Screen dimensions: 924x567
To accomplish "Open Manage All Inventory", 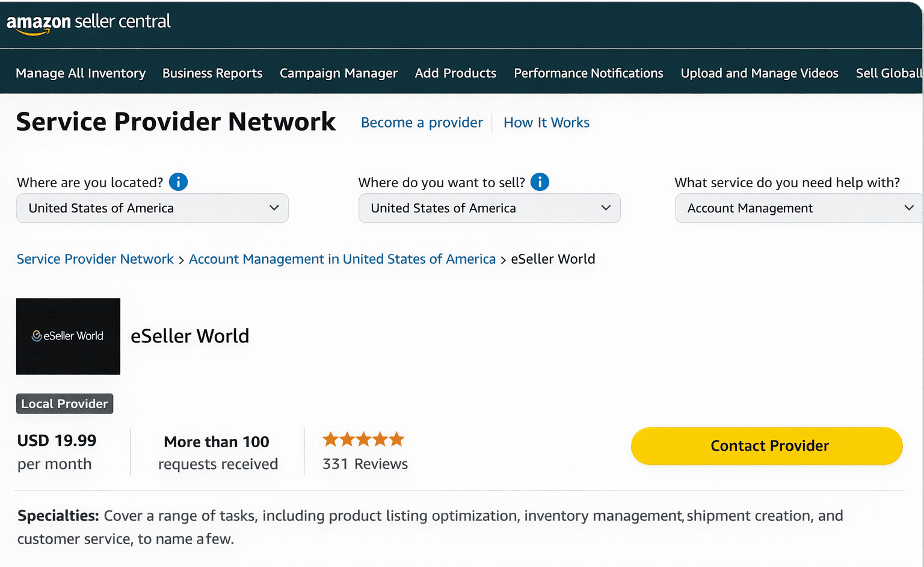I will pyautogui.click(x=80, y=73).
